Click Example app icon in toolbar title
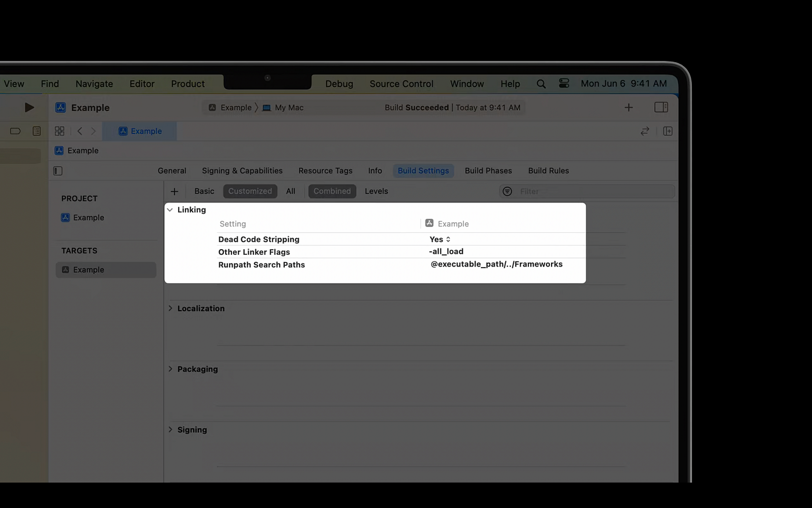 (x=60, y=107)
